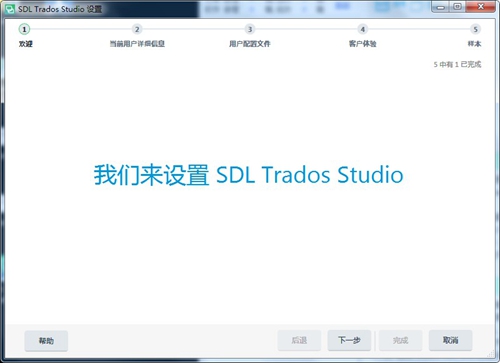The image size is (500, 363).
Task: Select step 1 circle for 欢迎
Action: 24,29
